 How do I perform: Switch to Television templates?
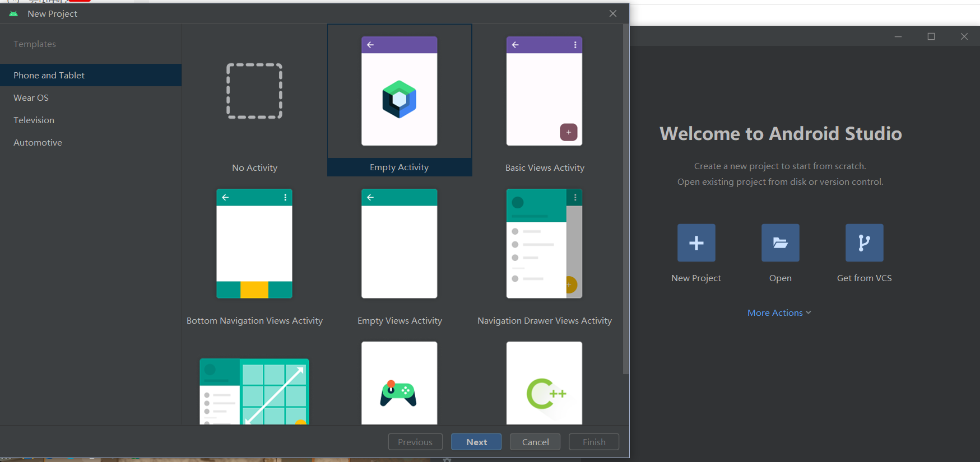91,120
